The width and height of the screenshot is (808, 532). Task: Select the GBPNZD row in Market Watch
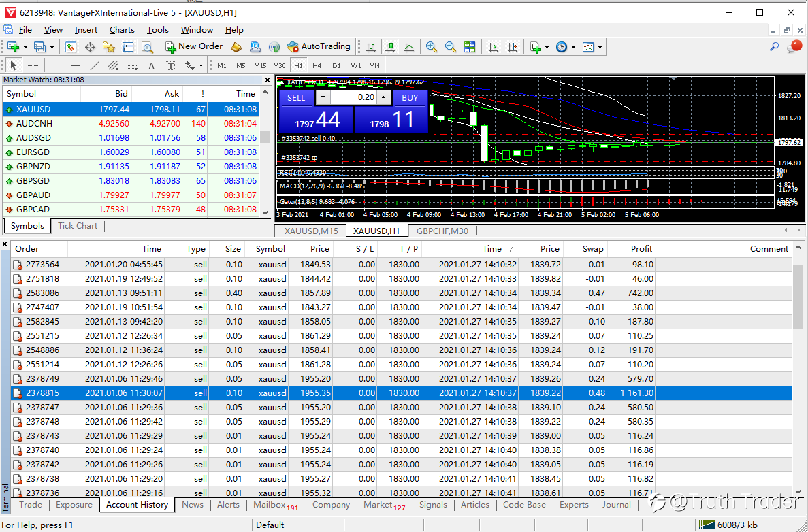tap(131, 167)
